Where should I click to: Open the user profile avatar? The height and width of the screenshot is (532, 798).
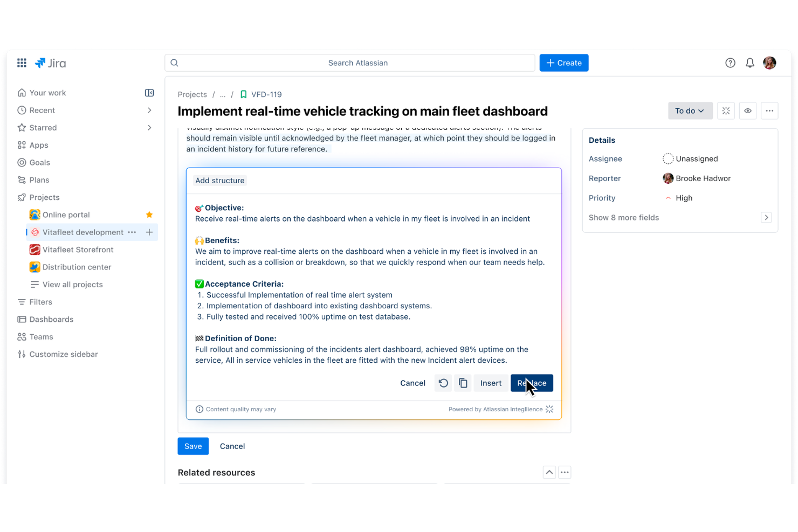click(769, 63)
